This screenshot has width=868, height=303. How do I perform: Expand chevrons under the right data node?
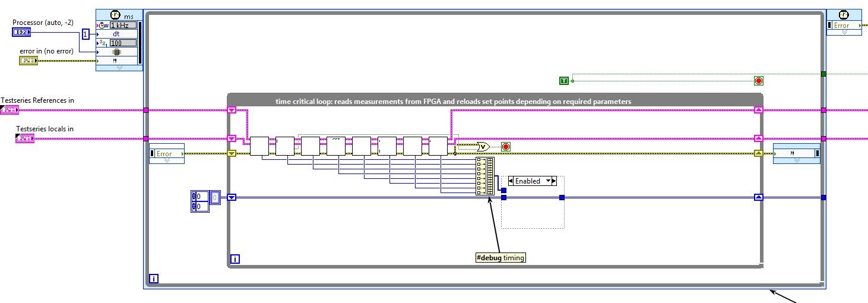point(796,160)
